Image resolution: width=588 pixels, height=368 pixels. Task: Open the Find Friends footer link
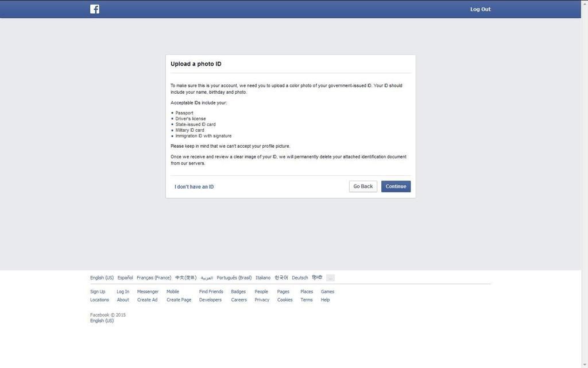pos(211,292)
